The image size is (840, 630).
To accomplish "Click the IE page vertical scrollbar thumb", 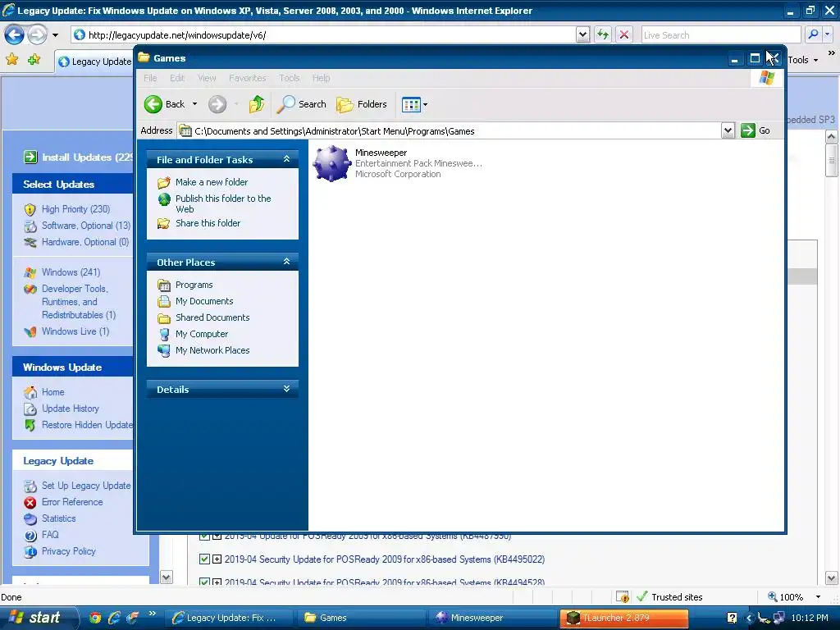I will click(x=832, y=160).
